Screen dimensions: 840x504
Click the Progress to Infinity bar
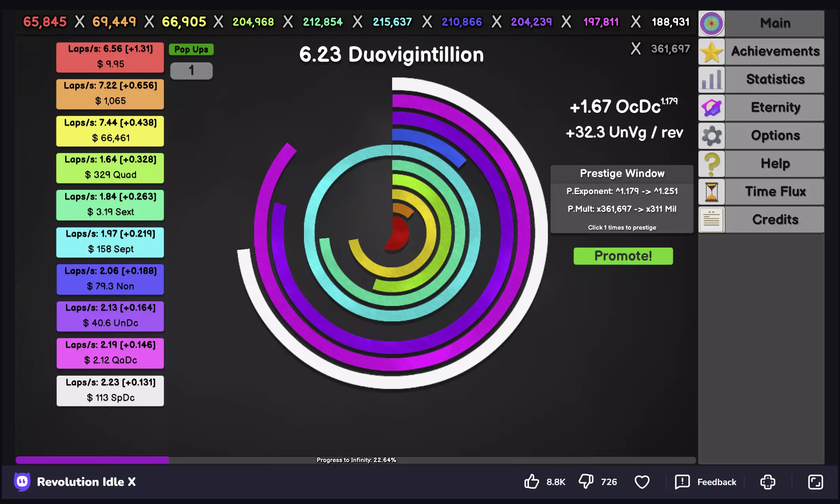(356, 460)
